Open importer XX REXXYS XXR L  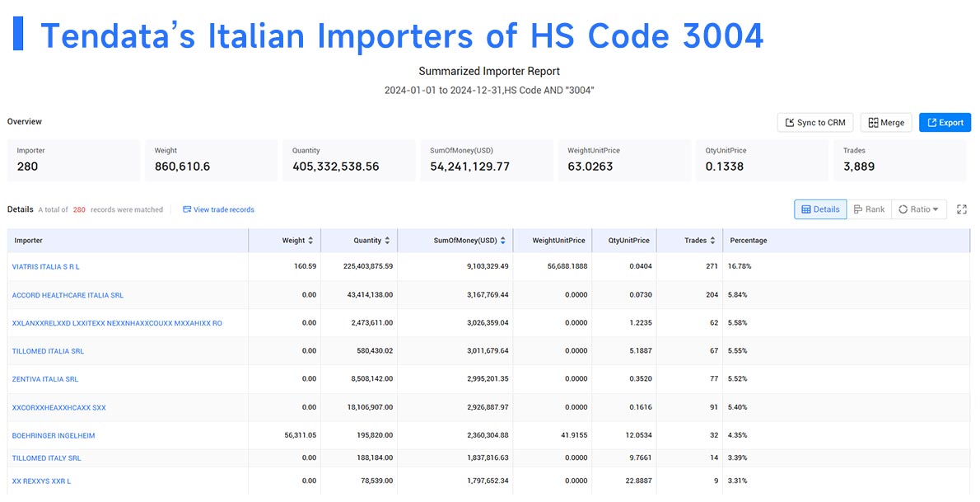(x=41, y=481)
